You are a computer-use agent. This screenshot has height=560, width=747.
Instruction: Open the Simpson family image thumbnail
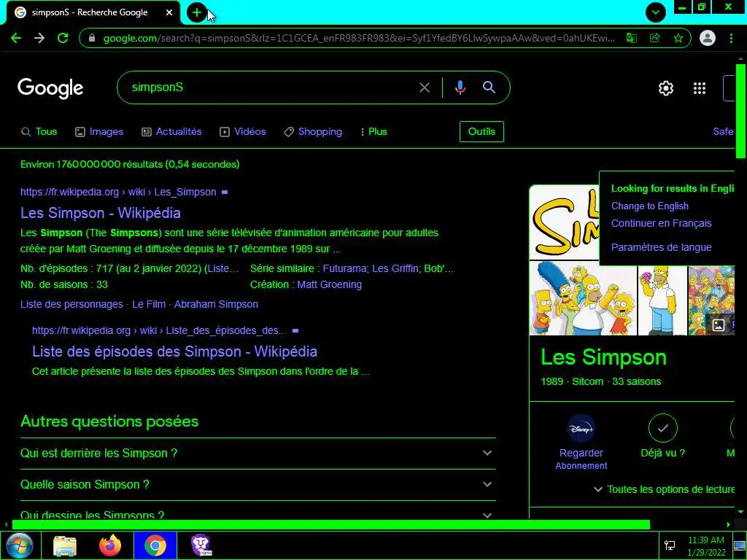[x=583, y=298]
